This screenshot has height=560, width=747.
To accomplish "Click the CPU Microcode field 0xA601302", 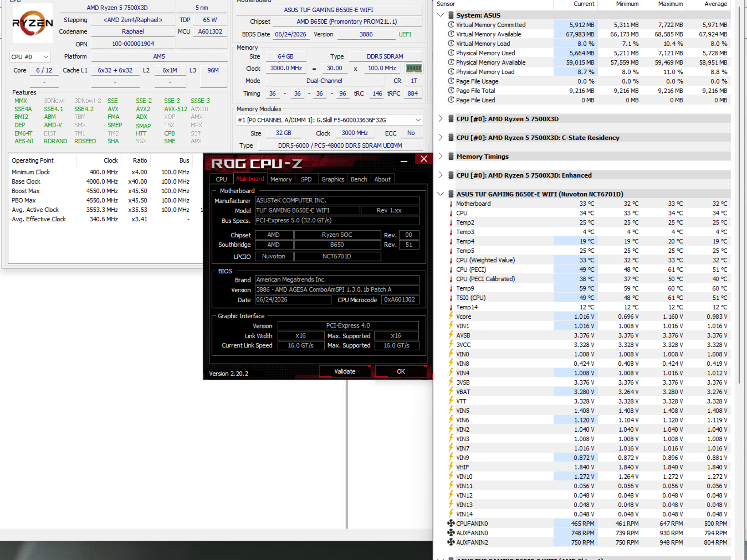I will point(400,300).
